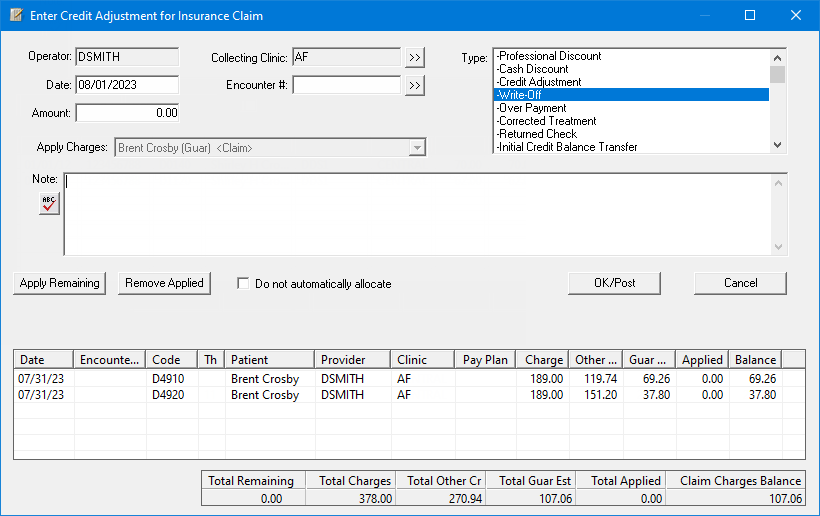Viewport: 820px width, 516px height.
Task: Select Over Payment adjustment type
Action: point(631,108)
